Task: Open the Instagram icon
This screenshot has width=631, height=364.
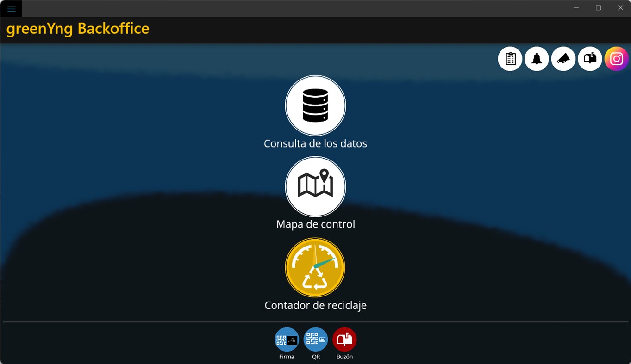Action: pyautogui.click(x=616, y=59)
